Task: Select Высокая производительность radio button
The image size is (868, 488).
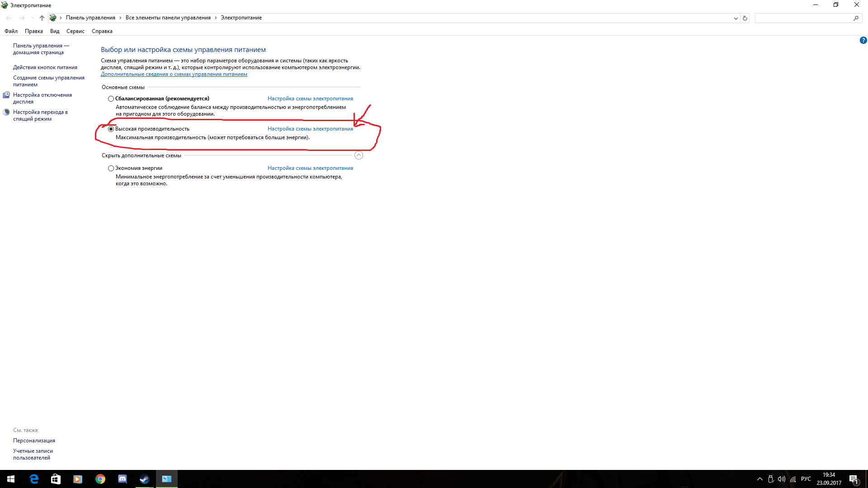Action: click(111, 129)
